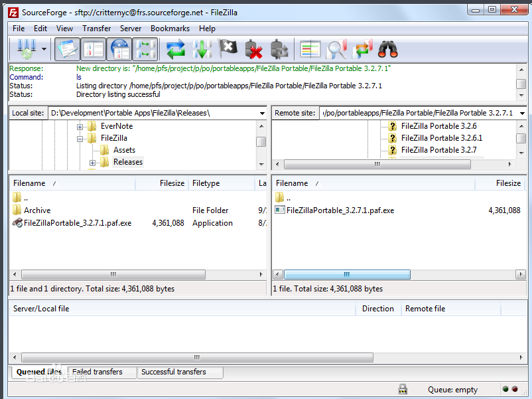Open Site Manager dropdown arrow
The image size is (532, 399).
click(44, 49)
